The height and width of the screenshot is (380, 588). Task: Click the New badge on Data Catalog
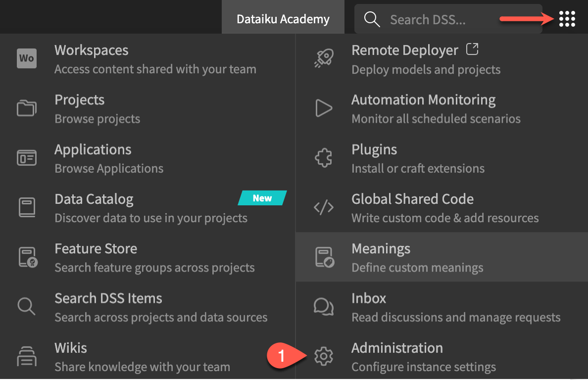262,198
